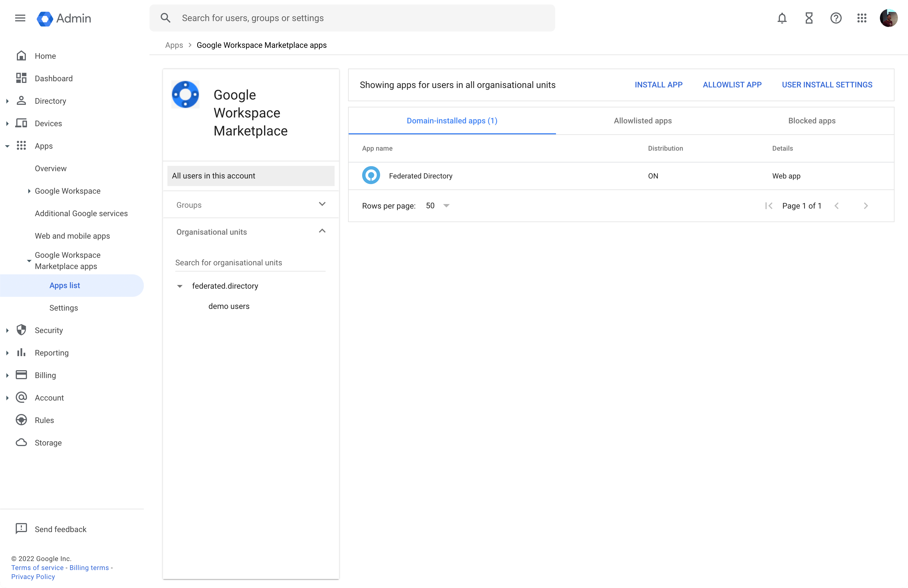Click the INSTALL APP button
Screen dimensions: 908x588
[658, 85]
